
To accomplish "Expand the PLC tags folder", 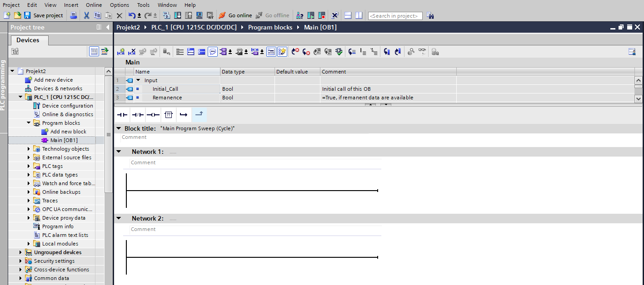I will tap(29, 166).
